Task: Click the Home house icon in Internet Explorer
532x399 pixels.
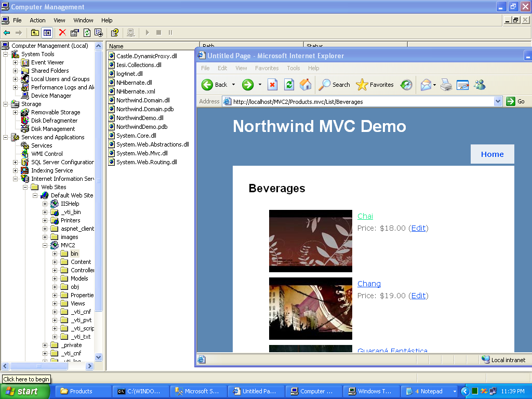Action: [305, 85]
